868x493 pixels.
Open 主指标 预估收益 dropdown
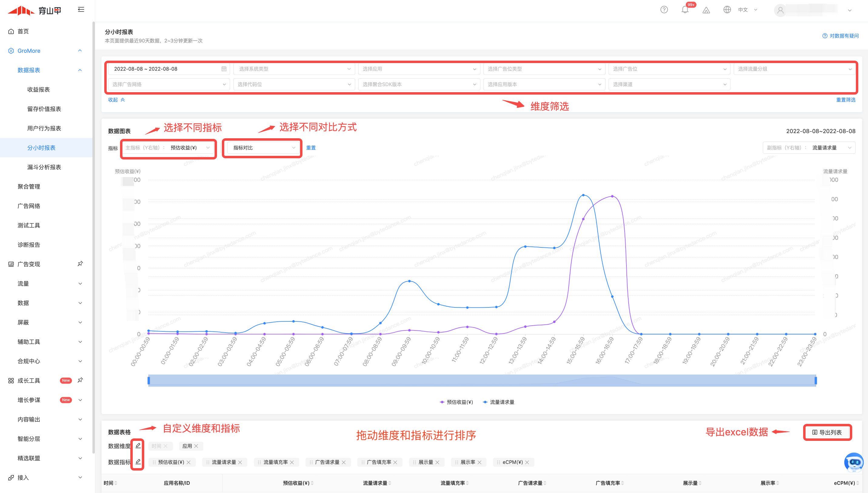(x=168, y=148)
